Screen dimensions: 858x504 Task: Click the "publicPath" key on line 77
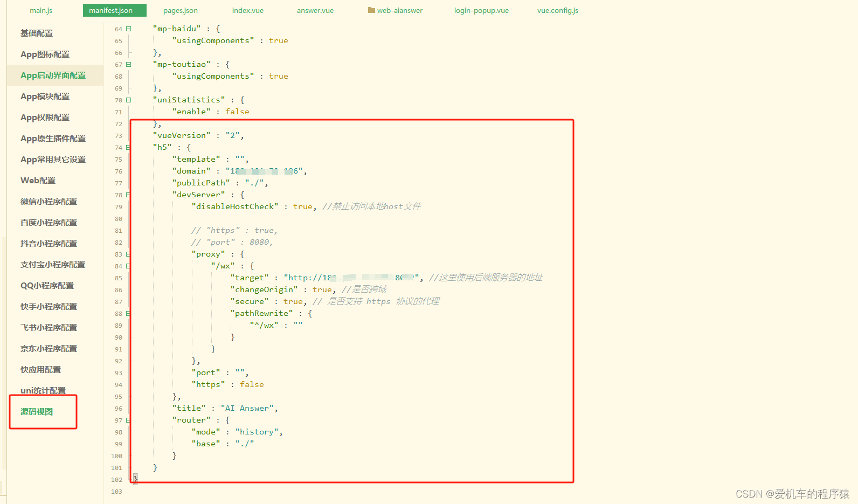[201, 183]
